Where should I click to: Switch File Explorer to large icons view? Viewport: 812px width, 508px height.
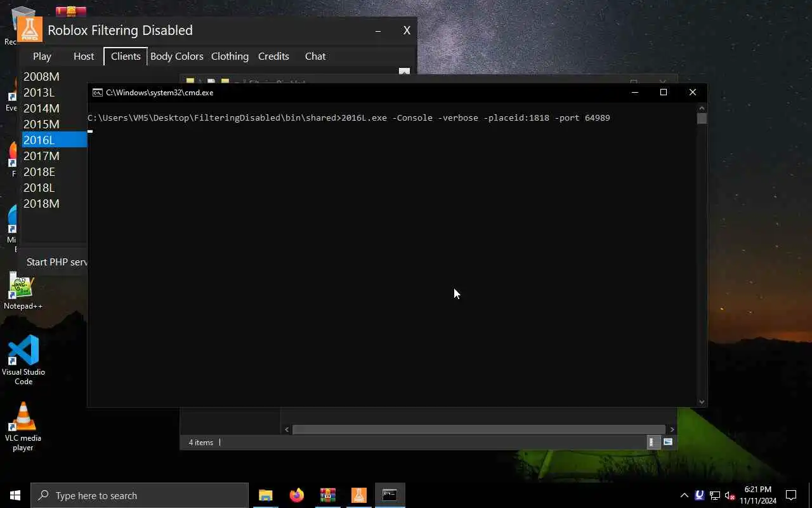pos(668,442)
